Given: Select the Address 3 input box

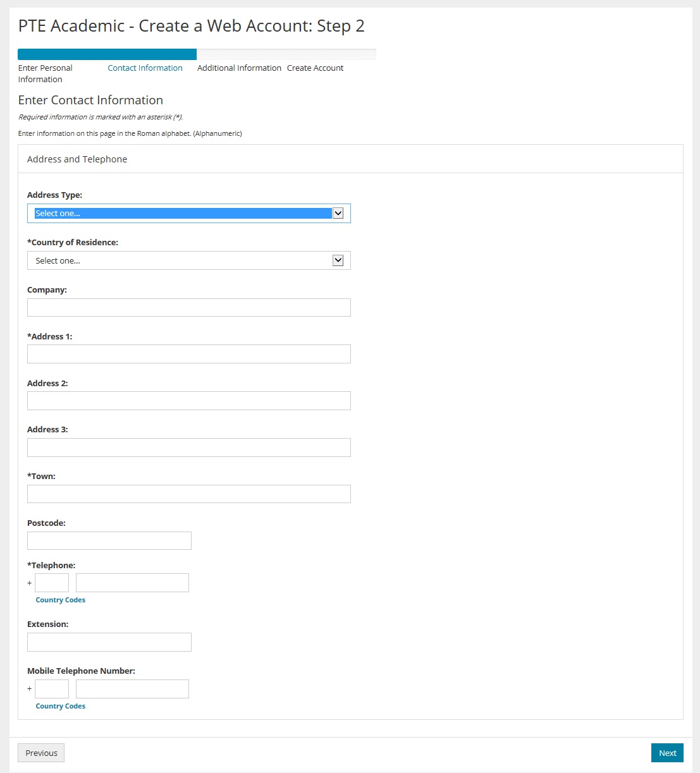Looking at the screenshot, I should point(188,447).
